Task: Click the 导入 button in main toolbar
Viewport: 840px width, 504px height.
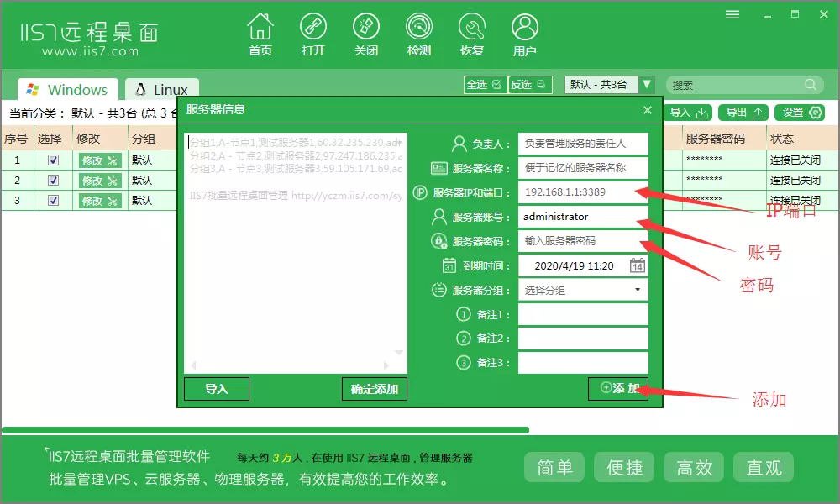Action: coord(689,113)
